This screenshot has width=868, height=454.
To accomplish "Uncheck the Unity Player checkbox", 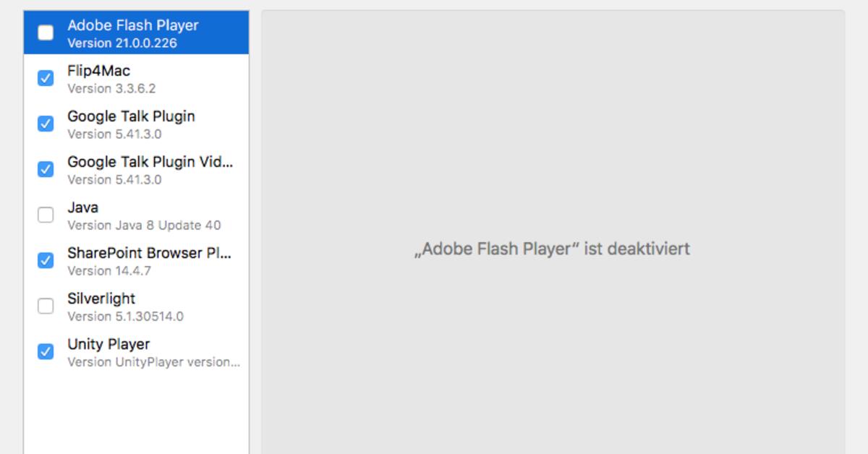I will click(x=46, y=351).
